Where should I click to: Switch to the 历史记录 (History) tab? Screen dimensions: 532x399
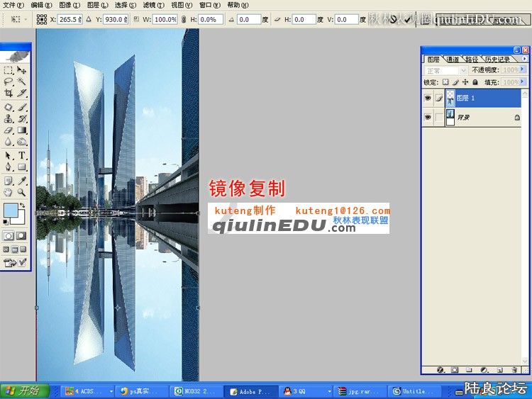click(498, 60)
